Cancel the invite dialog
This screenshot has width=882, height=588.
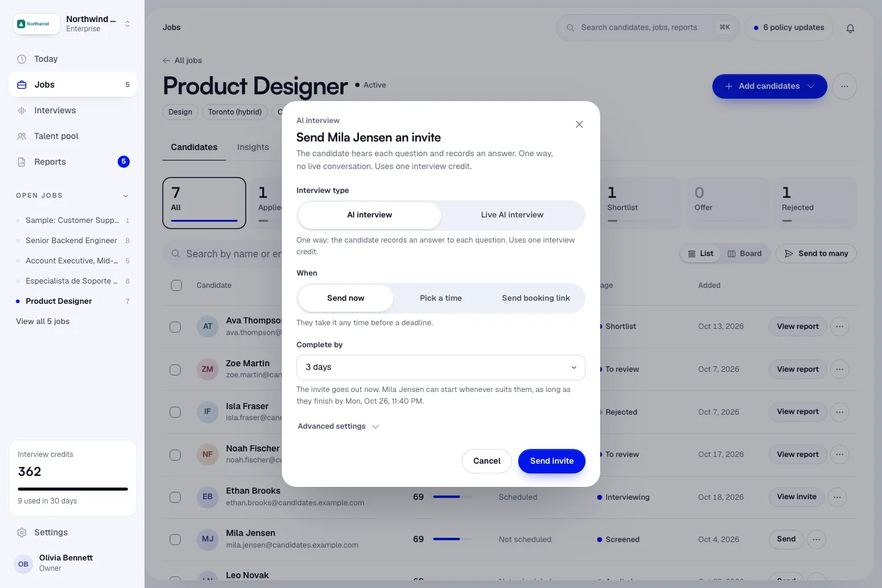[x=487, y=461]
